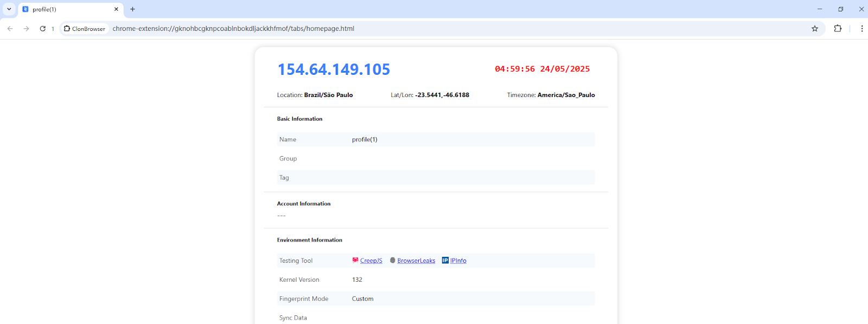This screenshot has width=868, height=324.
Task: Reload the current page
Action: (42, 29)
